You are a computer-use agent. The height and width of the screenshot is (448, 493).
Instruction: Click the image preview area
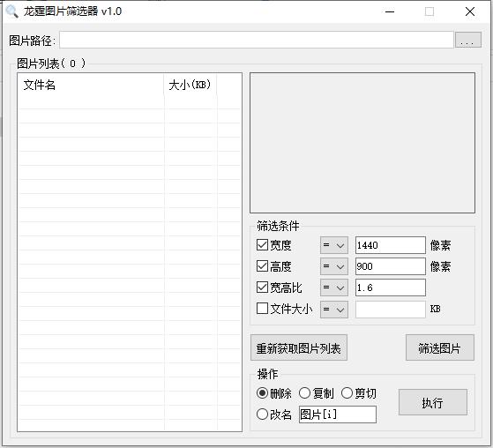pos(362,143)
